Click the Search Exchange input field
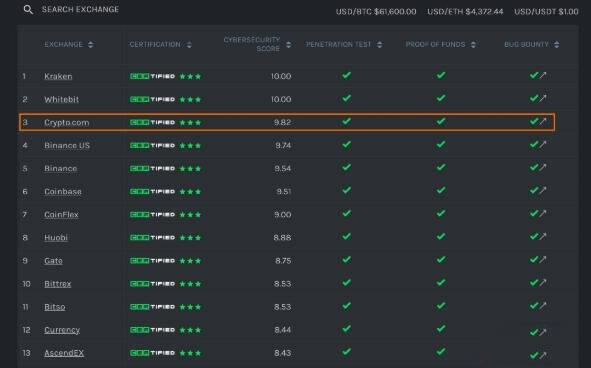Viewport: 591px width, 368px height. [x=80, y=9]
